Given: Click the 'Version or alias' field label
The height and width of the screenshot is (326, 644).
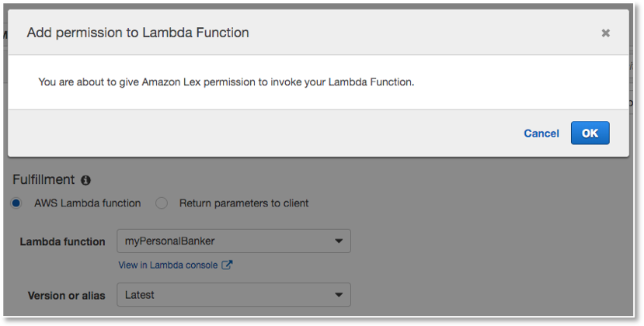Looking at the screenshot, I should [x=67, y=296].
